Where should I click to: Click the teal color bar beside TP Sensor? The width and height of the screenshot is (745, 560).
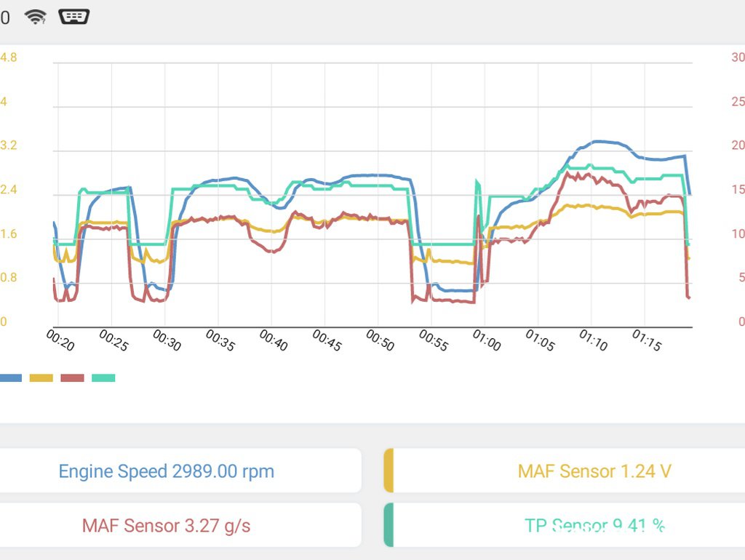(x=389, y=525)
